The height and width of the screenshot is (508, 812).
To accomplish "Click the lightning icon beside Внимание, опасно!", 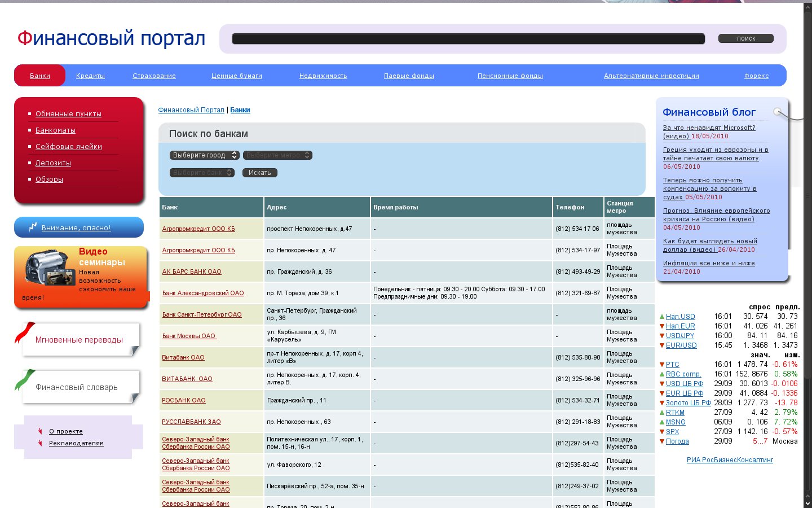I will (x=33, y=227).
